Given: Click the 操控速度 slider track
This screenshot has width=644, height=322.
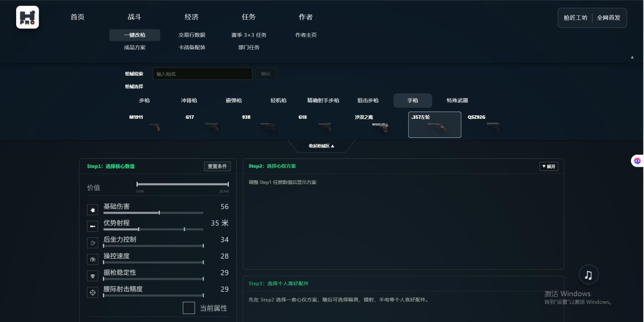Looking at the screenshot, I should click(153, 262).
